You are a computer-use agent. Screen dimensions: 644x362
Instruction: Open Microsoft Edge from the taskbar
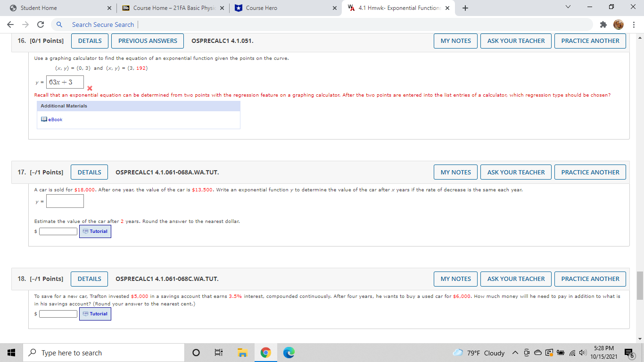click(289, 353)
